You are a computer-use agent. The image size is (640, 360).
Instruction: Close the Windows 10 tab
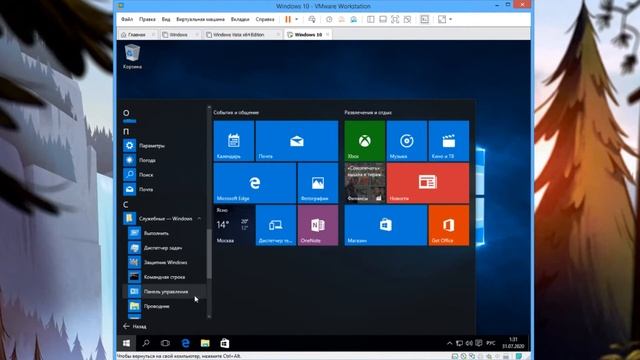[327, 35]
